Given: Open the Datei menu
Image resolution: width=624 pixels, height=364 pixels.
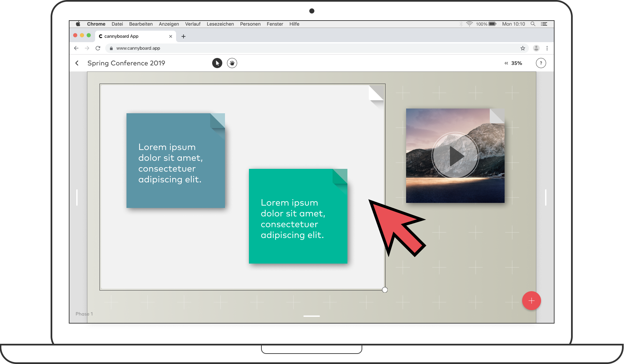Looking at the screenshot, I should [x=117, y=24].
